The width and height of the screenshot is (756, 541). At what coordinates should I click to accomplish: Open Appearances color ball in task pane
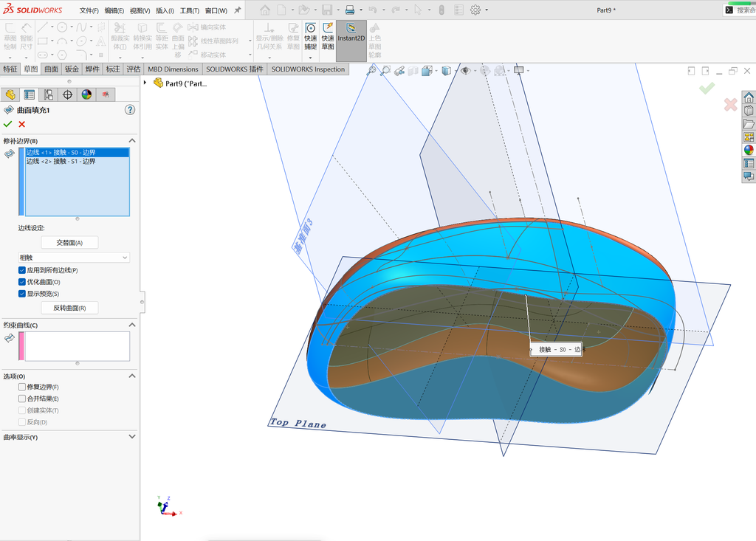click(749, 150)
